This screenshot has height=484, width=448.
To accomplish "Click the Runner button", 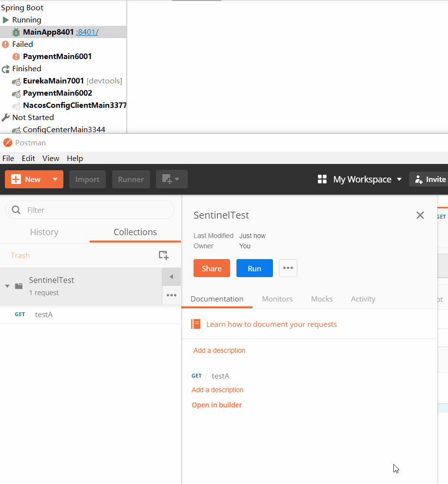I will [131, 180].
